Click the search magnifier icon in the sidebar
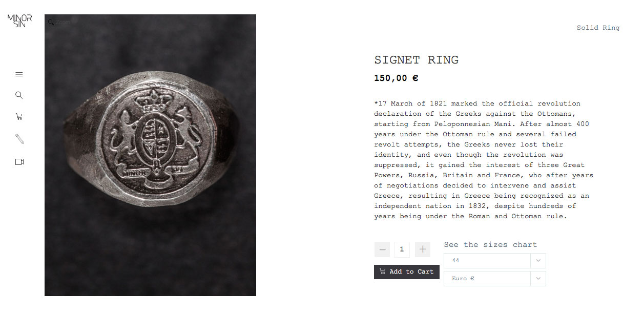The image size is (644, 314). (x=19, y=95)
